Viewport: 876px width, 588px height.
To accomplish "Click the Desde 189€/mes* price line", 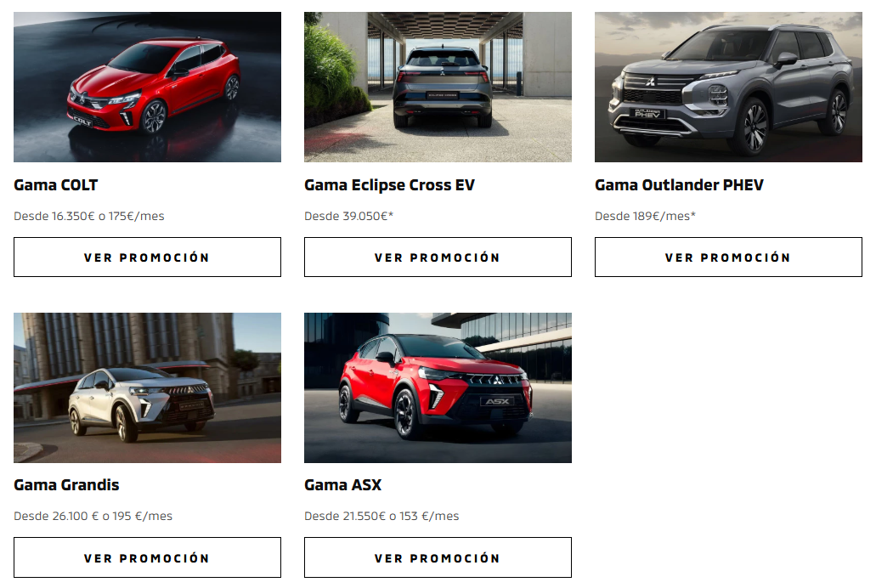I will click(x=645, y=217).
